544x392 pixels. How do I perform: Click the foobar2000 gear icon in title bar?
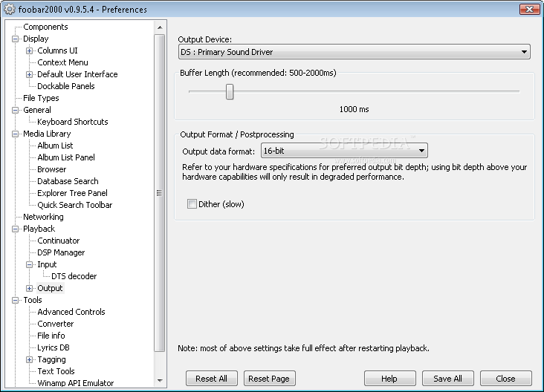(x=10, y=9)
